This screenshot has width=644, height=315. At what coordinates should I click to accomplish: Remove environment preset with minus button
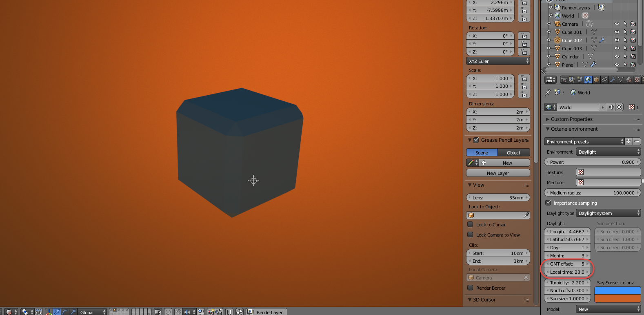637,141
